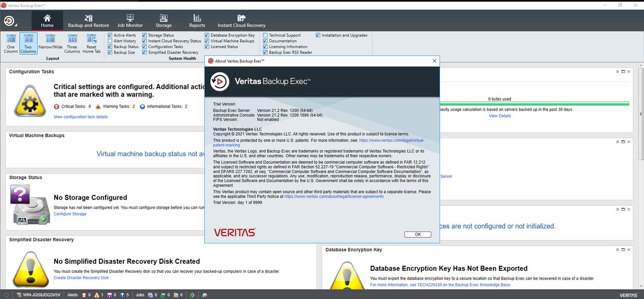Click the red error alerts icon in status bar
The image size is (644, 299).
pos(83,295)
